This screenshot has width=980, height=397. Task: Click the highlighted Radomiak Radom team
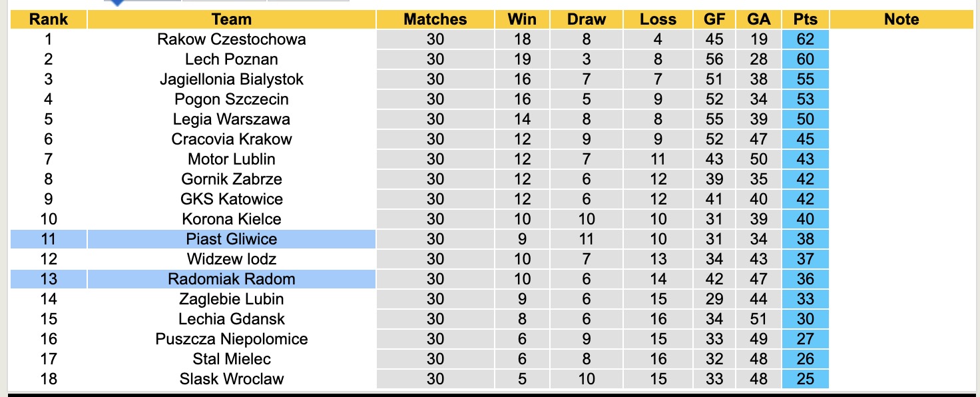[x=231, y=279]
